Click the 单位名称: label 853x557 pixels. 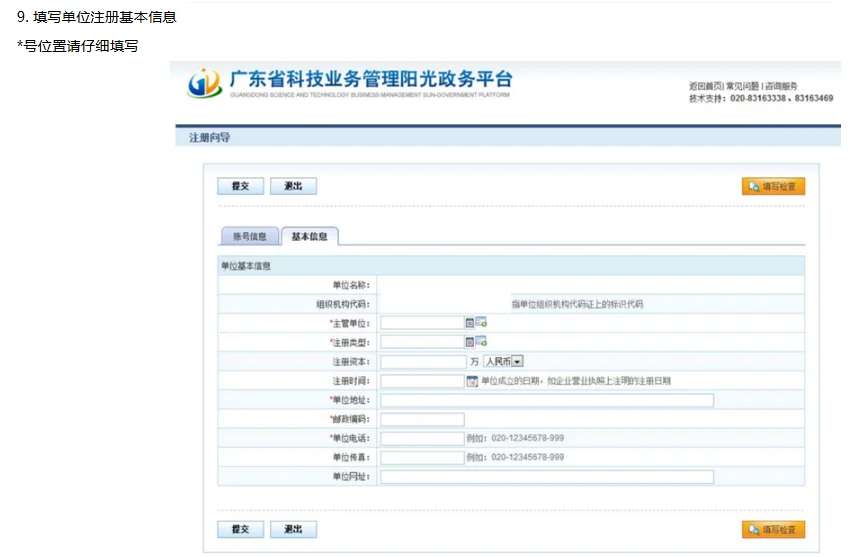[351, 285]
